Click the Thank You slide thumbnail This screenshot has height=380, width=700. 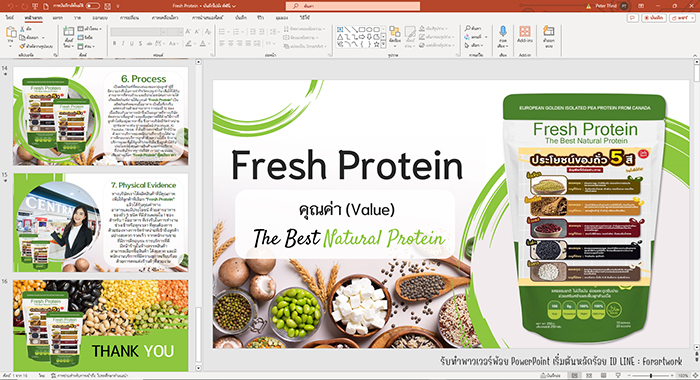tap(100, 325)
